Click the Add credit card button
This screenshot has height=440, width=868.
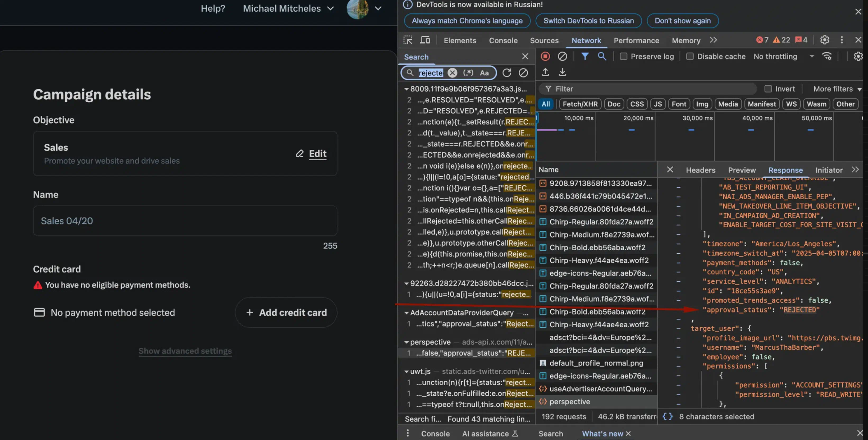pyautogui.click(x=286, y=312)
